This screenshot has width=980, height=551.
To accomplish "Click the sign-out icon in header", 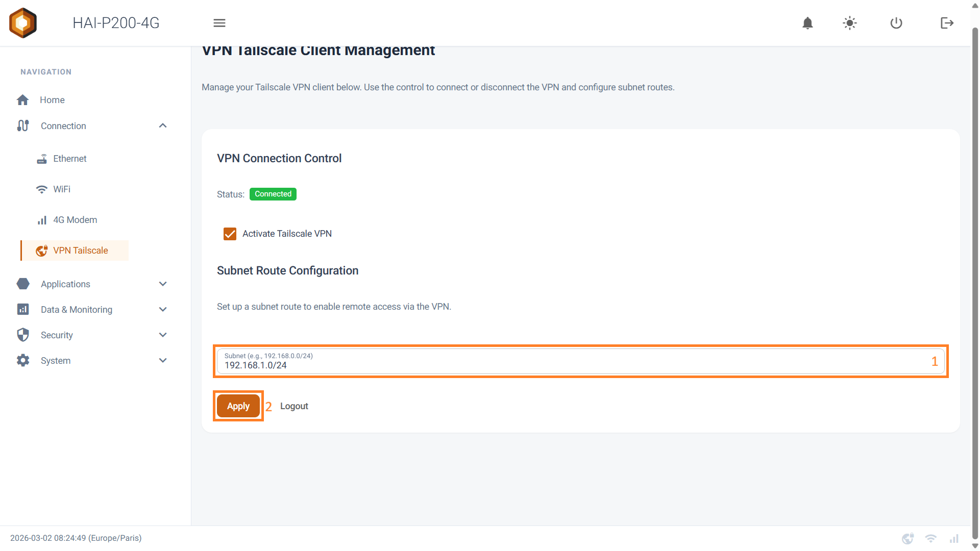I will point(947,23).
